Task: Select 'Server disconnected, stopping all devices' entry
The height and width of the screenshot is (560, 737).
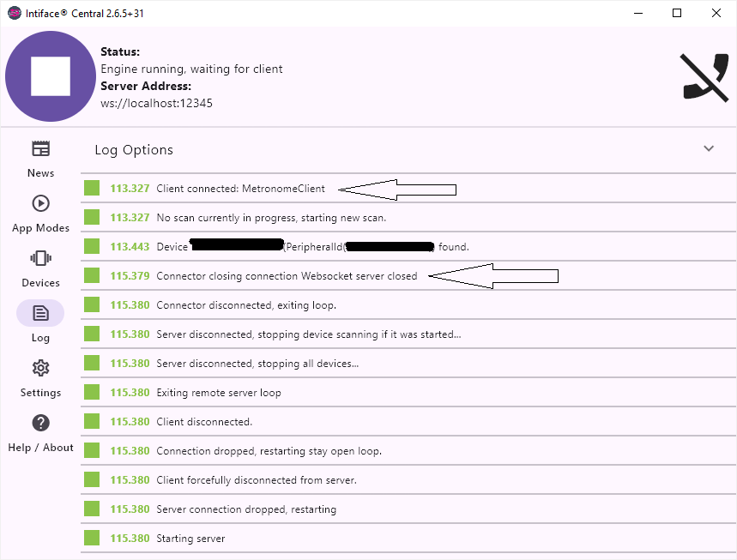Action: click(408, 363)
